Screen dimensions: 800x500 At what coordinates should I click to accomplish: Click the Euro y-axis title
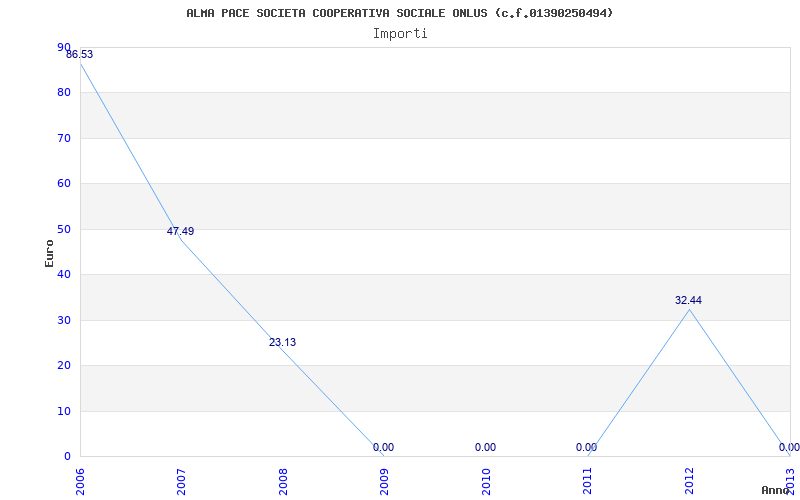coord(49,253)
